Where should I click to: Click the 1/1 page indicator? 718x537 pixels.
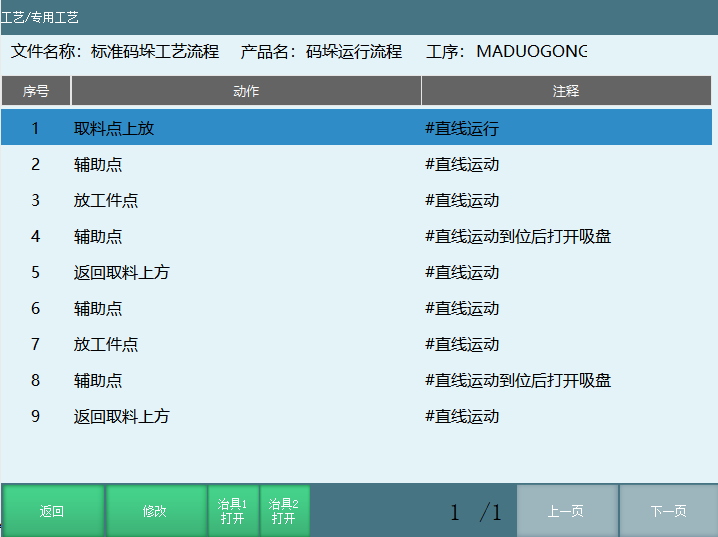(476, 513)
